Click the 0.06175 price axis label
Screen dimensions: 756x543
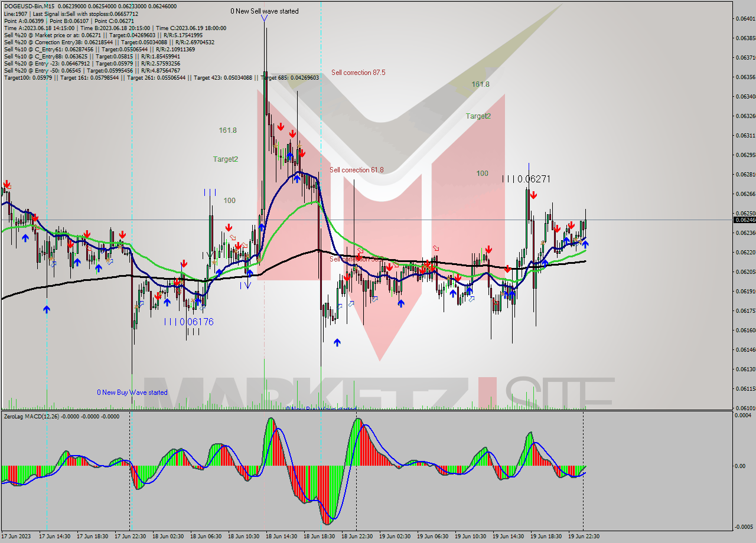745,310
